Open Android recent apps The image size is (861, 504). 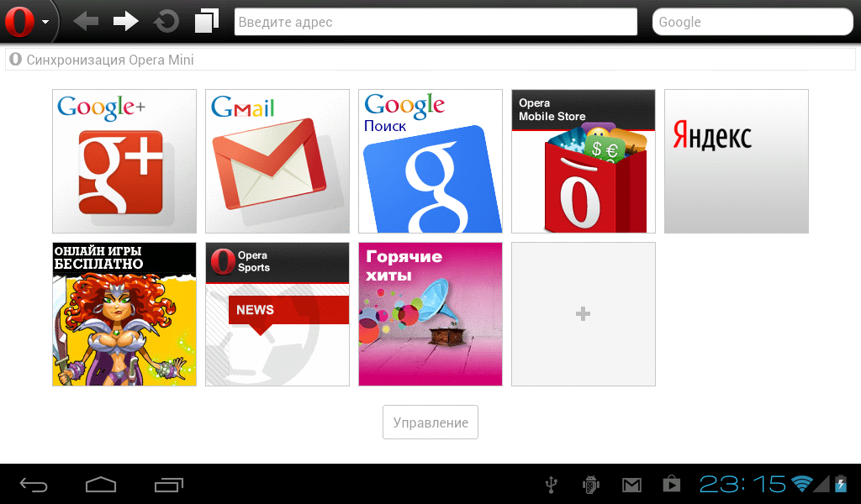tap(168, 485)
